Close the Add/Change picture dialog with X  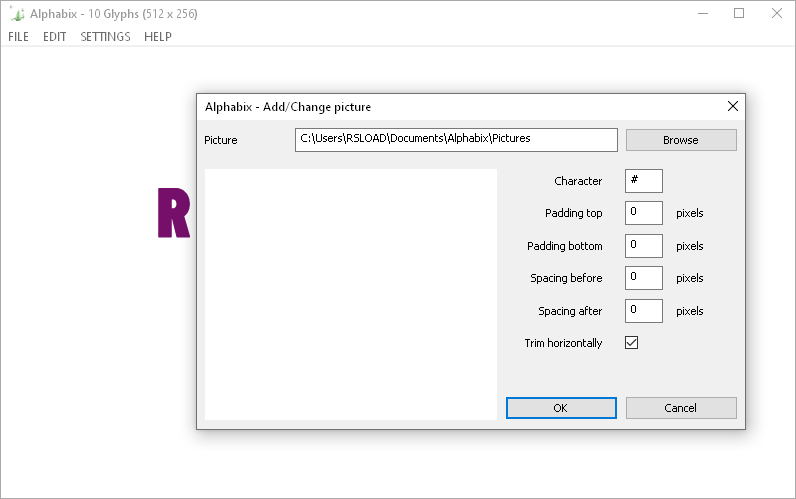[733, 106]
